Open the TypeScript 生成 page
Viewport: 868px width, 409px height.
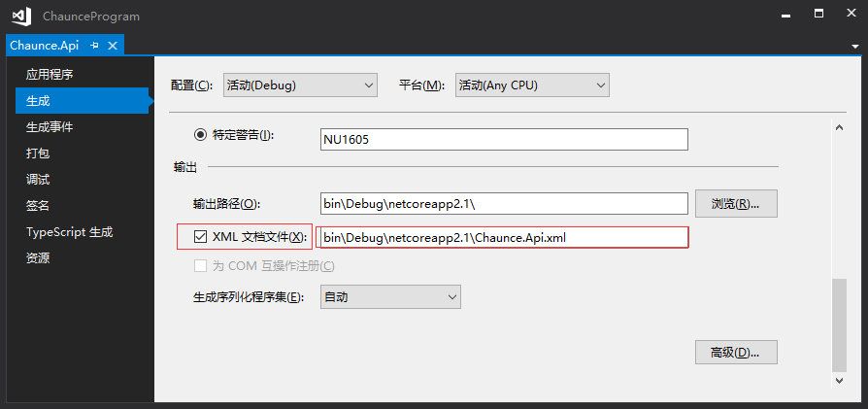pyautogui.click(x=70, y=232)
